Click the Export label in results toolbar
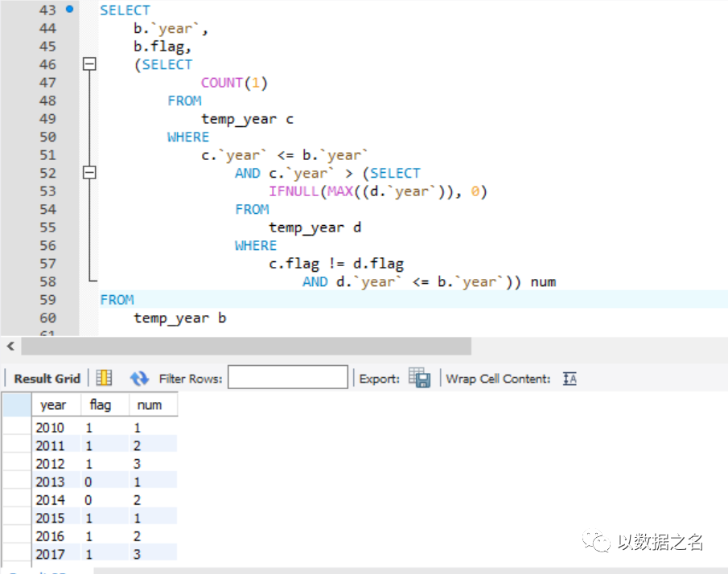This screenshot has height=574, width=728. click(380, 379)
